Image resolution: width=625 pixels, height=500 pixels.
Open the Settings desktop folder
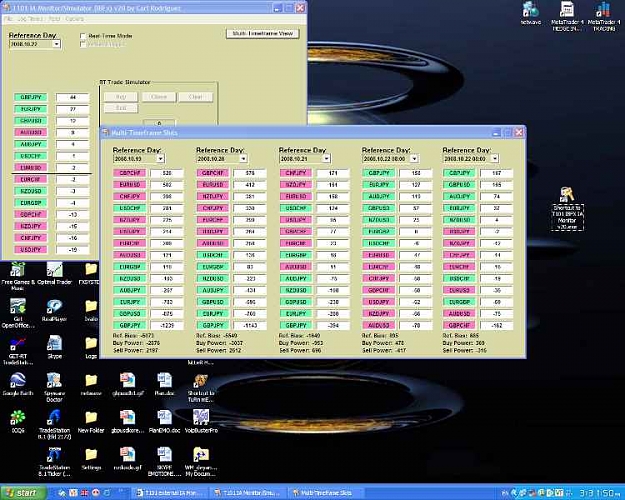[x=91, y=459]
